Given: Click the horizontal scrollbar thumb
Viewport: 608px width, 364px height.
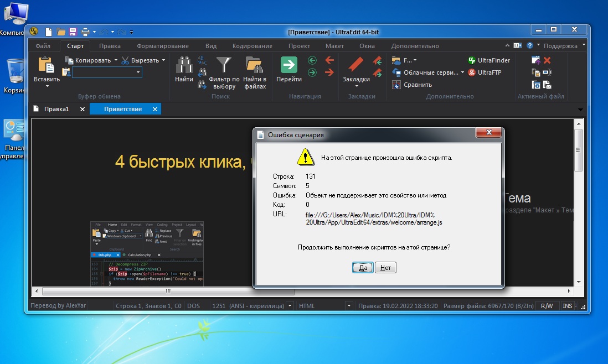Looking at the screenshot, I should 168,291.
